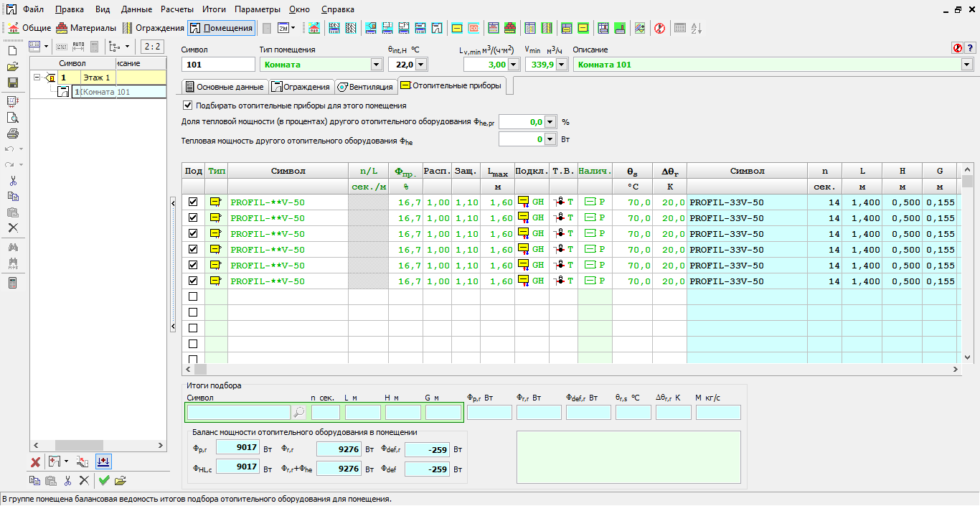Open the 2M toolbar dropdown arrow
The width and height of the screenshot is (980, 506).
tap(293, 28)
